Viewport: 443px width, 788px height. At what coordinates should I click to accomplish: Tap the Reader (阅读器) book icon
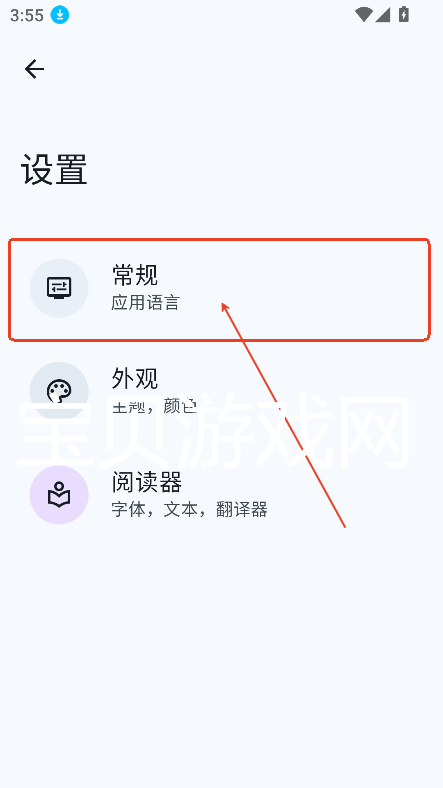(59, 495)
